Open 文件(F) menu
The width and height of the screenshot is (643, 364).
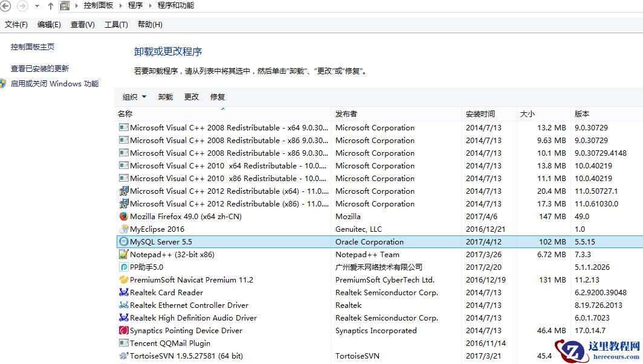[16, 25]
